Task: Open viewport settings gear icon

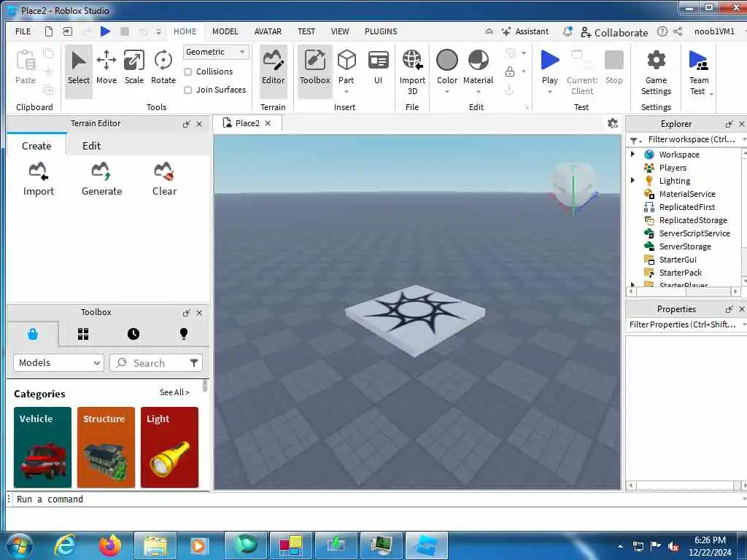Action: pos(613,124)
